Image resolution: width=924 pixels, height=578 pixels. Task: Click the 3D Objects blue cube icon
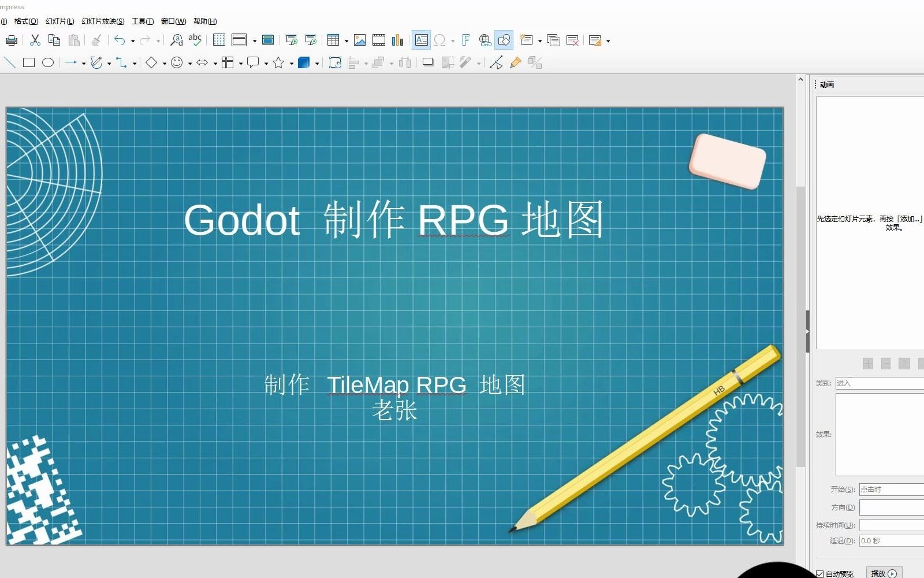[304, 62]
